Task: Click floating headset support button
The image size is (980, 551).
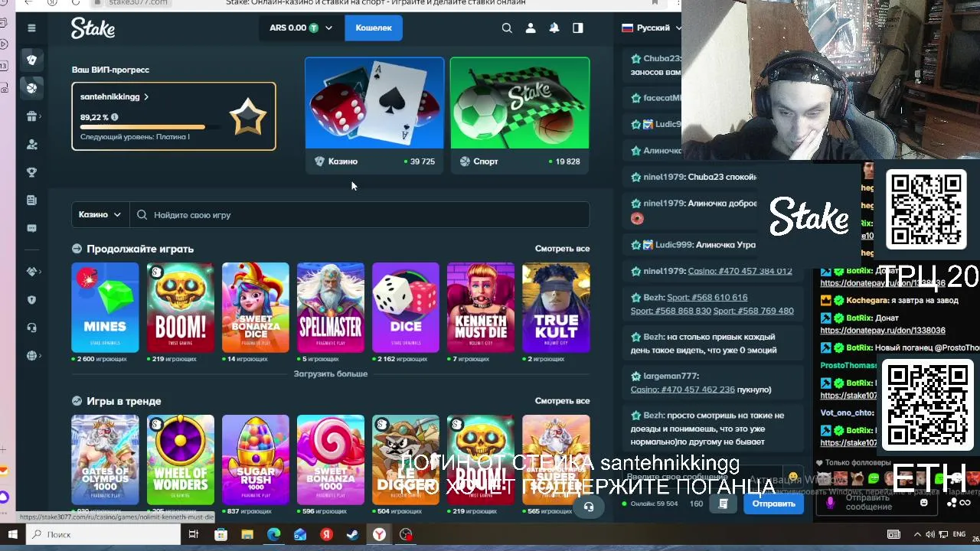Action: 589,507
